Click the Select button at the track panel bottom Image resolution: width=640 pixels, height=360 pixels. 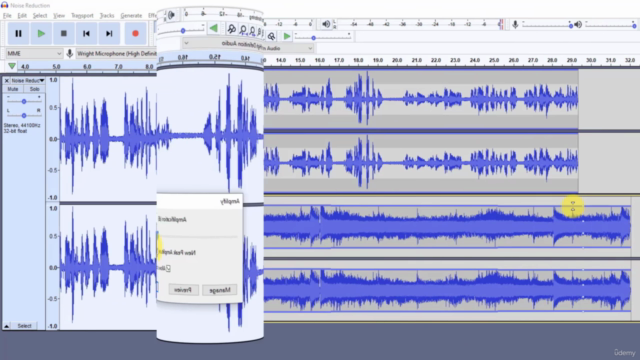[24, 326]
